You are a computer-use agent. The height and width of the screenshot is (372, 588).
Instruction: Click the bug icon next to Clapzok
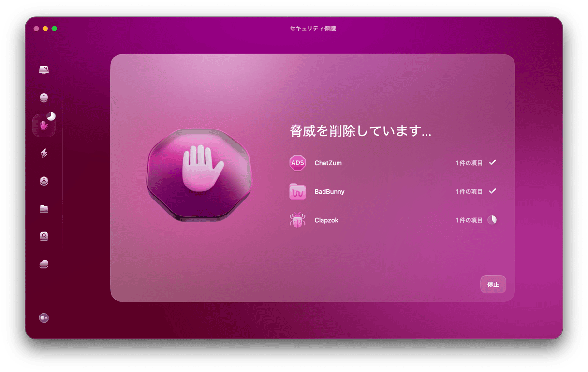(x=297, y=220)
